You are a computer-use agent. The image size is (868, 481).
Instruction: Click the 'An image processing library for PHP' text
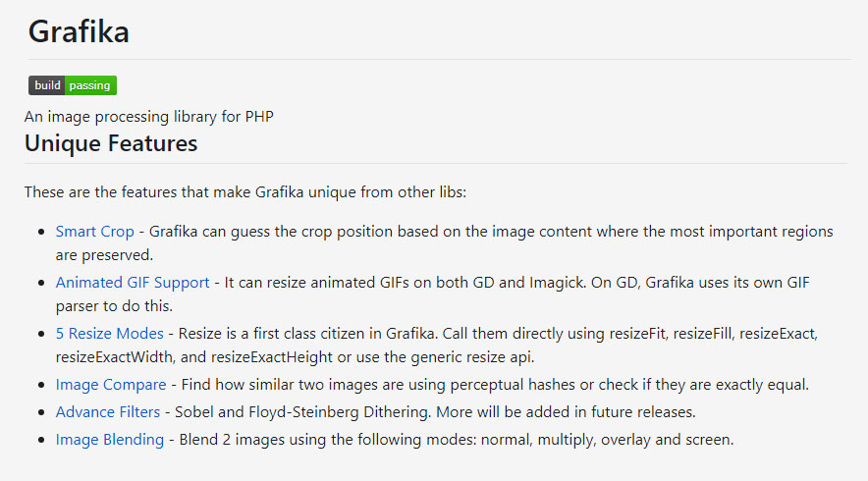click(149, 117)
